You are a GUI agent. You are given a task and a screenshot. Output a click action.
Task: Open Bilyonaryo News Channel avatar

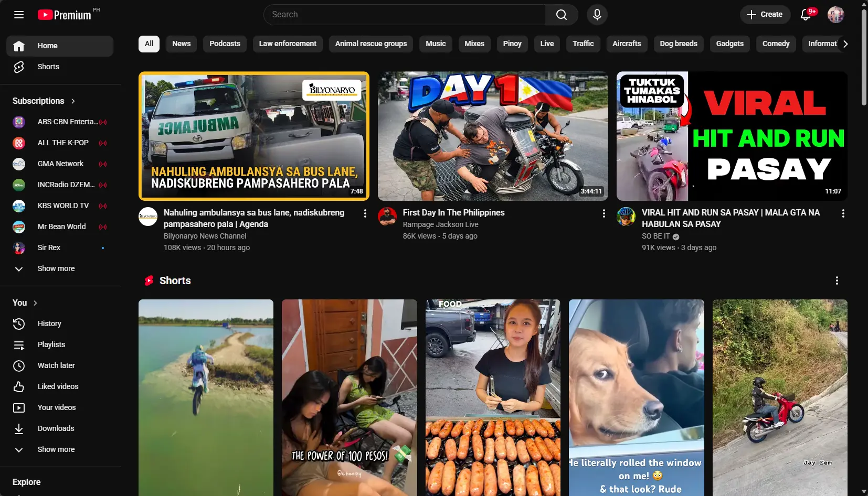(x=148, y=217)
